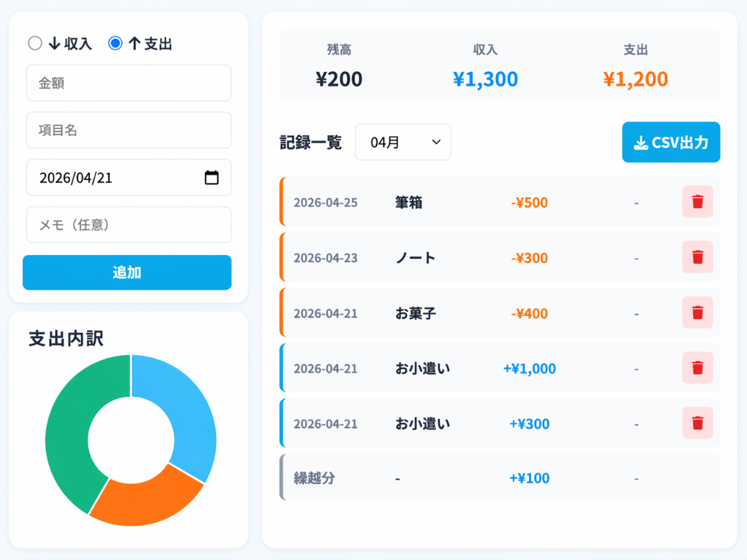Click the 繰越分 row label

[314, 478]
